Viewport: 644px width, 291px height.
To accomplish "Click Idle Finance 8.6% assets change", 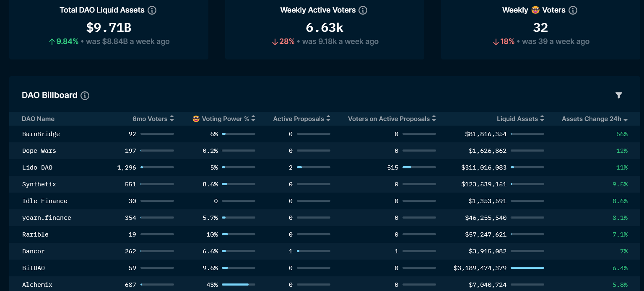I will coord(620,201).
